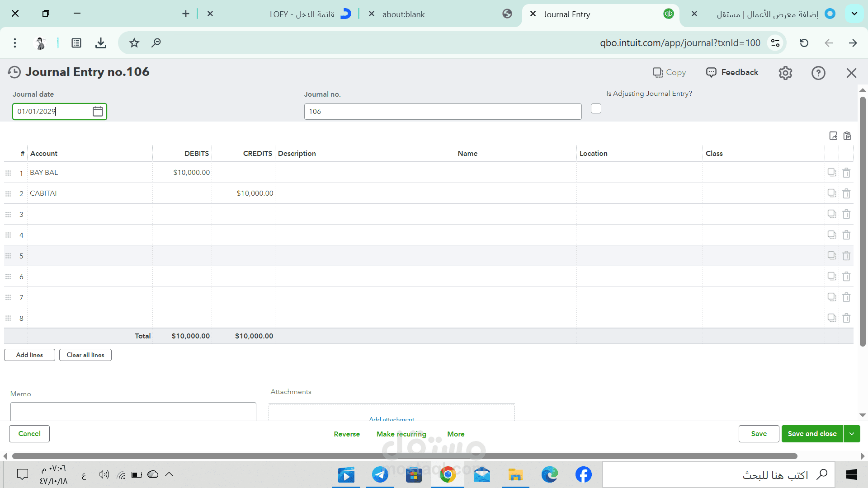The height and width of the screenshot is (488, 868).
Task: Open the Telegram app in taskbar
Action: click(380, 474)
